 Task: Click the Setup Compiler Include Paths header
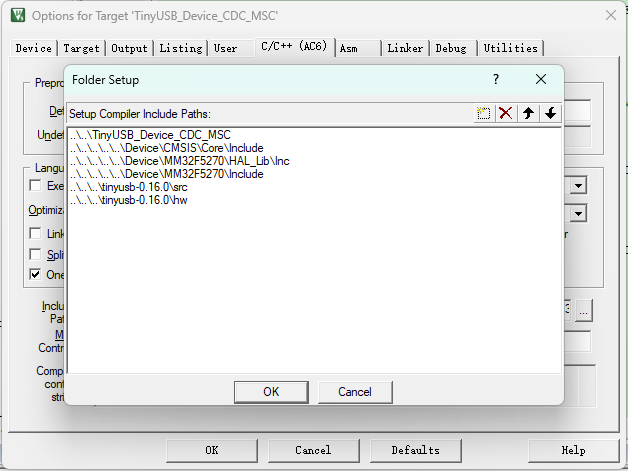click(140, 114)
